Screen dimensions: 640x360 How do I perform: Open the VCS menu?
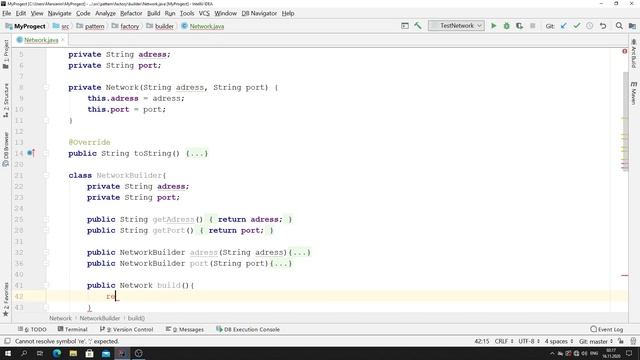coord(204,13)
